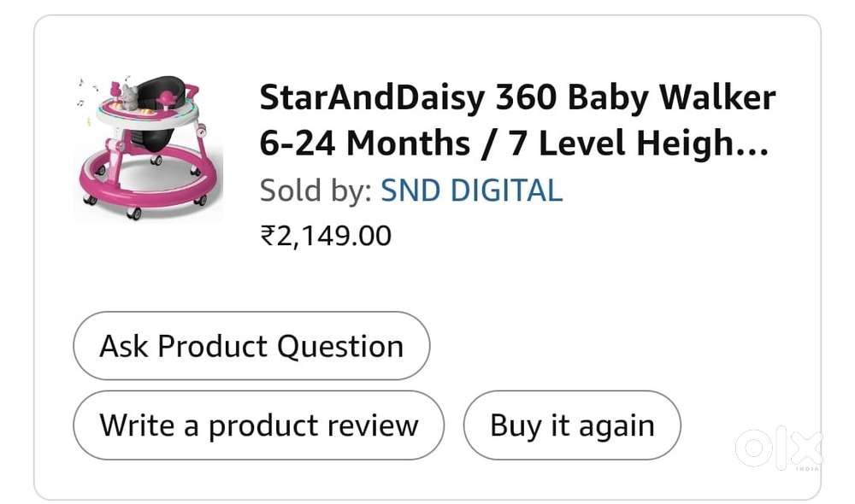Click the "Sold by:" label
The height and width of the screenshot is (504, 855).
(315, 190)
